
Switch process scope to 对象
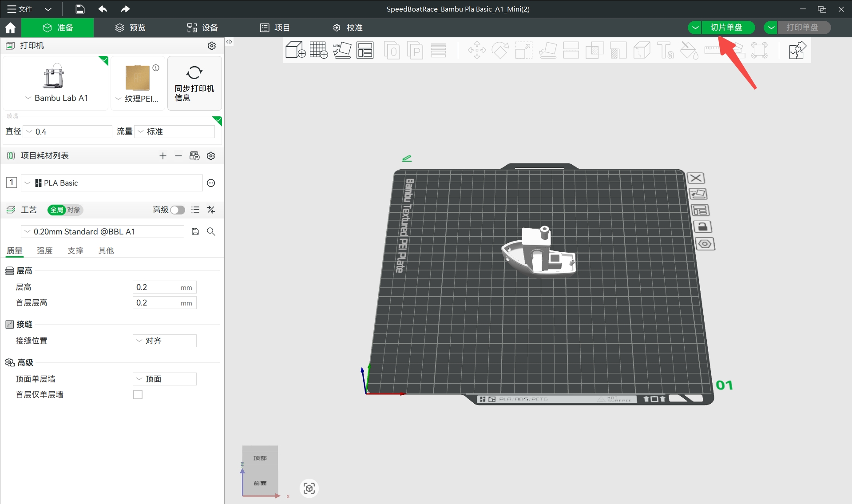(74, 210)
